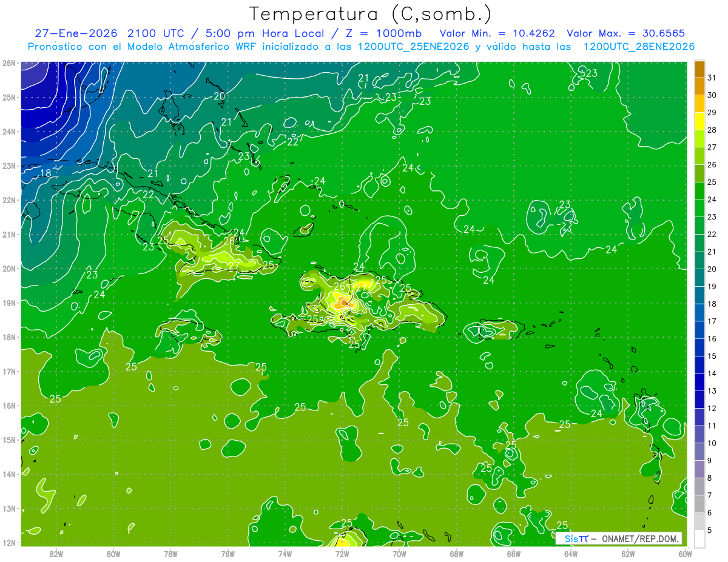Click the legend scale label '29'
The image size is (728, 562).
point(712,112)
